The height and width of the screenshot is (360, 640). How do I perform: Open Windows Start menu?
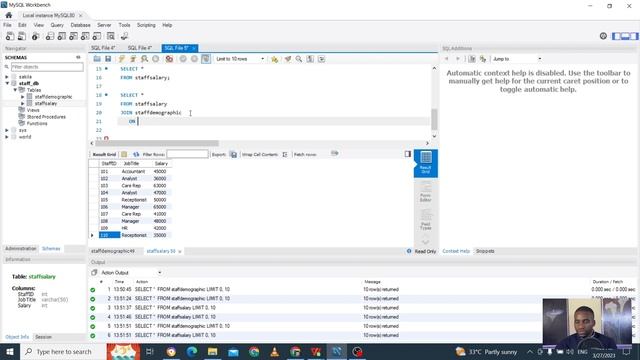point(10,352)
